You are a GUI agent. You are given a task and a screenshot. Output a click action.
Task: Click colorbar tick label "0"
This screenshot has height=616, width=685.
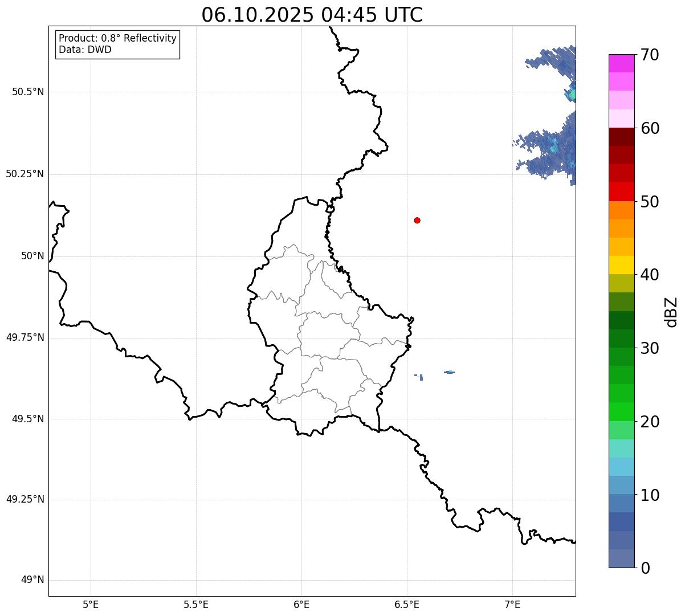tap(645, 568)
